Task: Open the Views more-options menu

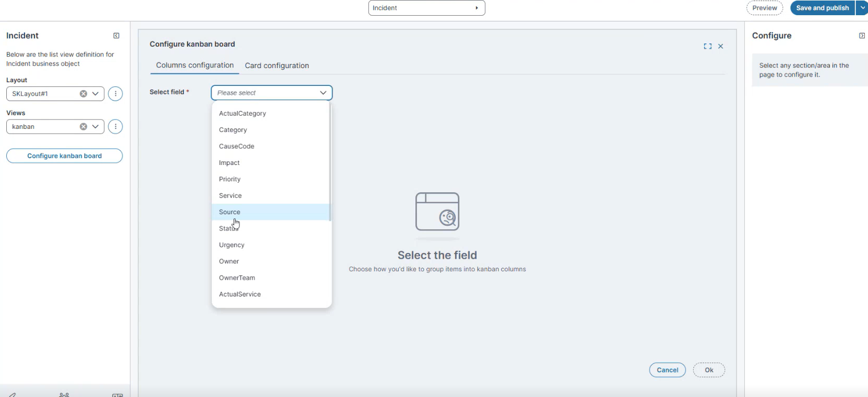Action: click(115, 127)
